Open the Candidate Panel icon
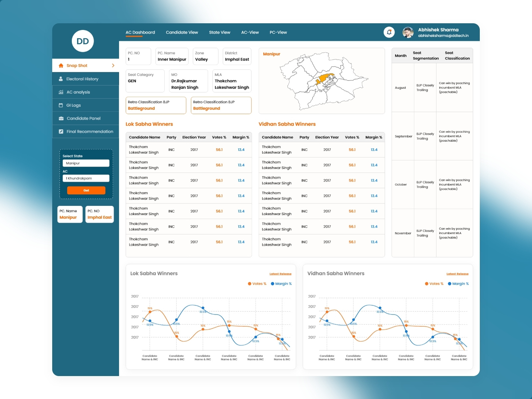This screenshot has width=532, height=399. tap(61, 118)
